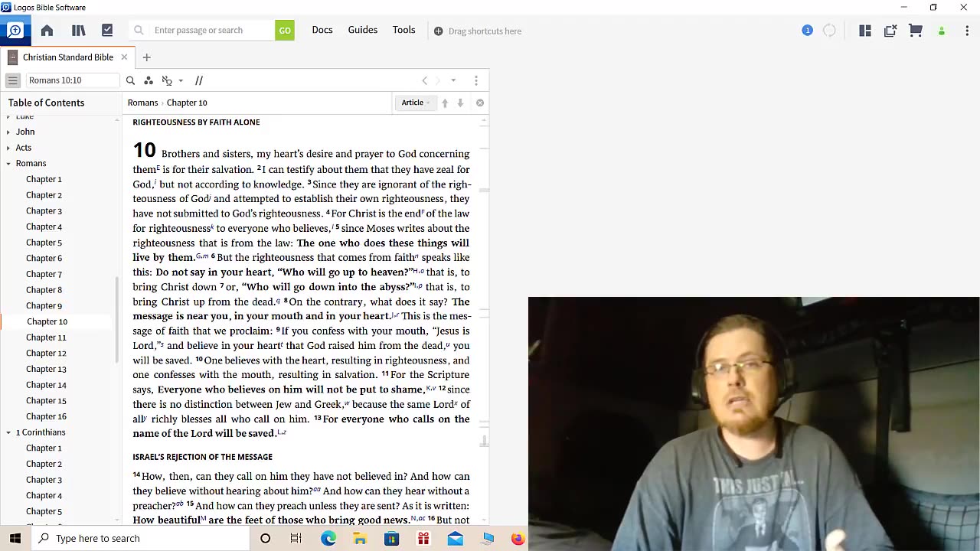
Task: Click heading Righteousness by Faith Alone
Action: click(196, 122)
